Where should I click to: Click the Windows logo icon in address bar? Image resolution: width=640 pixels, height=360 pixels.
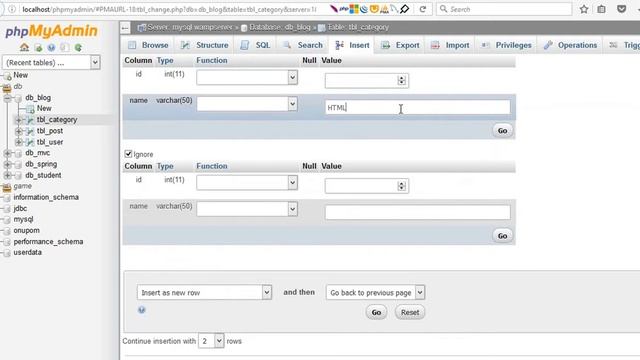[354, 9]
